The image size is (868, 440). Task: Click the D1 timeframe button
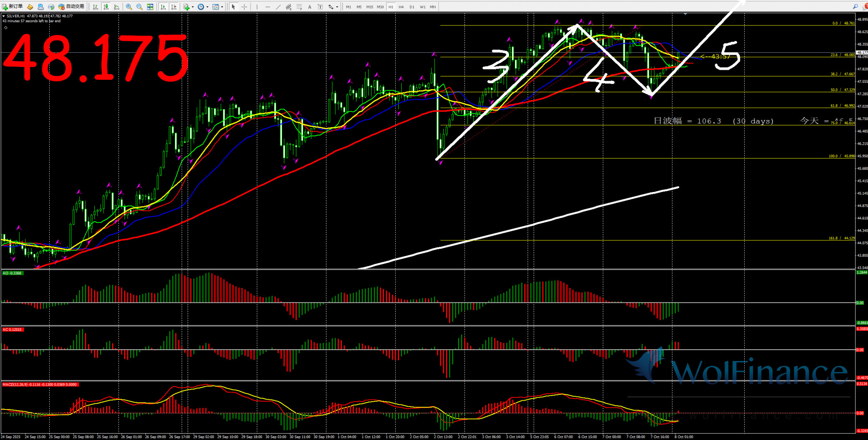412,7
